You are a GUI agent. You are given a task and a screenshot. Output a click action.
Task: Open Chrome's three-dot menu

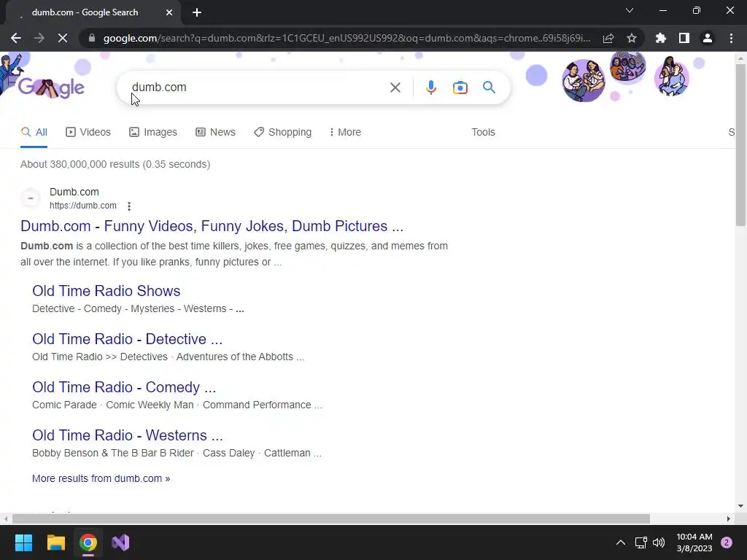pyautogui.click(x=731, y=38)
